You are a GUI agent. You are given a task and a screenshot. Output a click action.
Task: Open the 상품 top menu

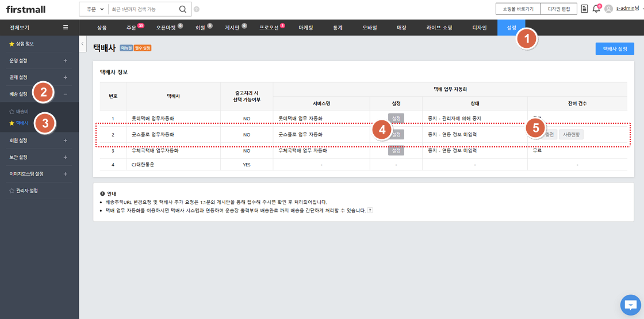click(x=102, y=28)
